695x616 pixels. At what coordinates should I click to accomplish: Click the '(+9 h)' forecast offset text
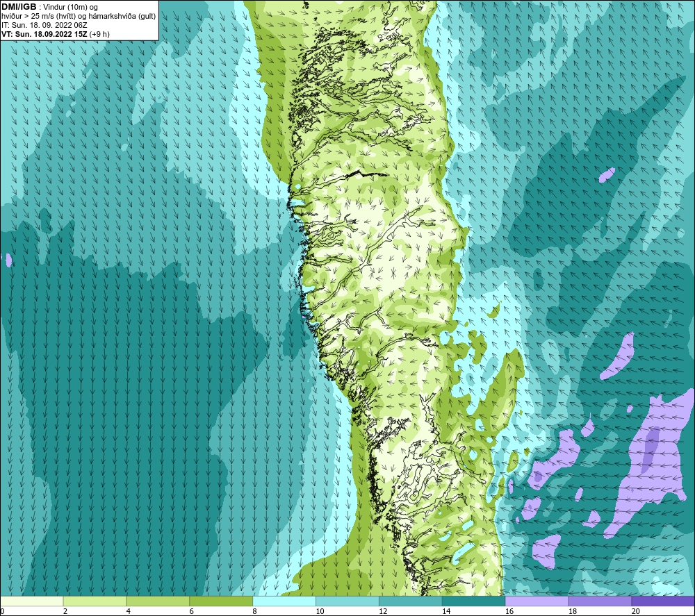99,34
